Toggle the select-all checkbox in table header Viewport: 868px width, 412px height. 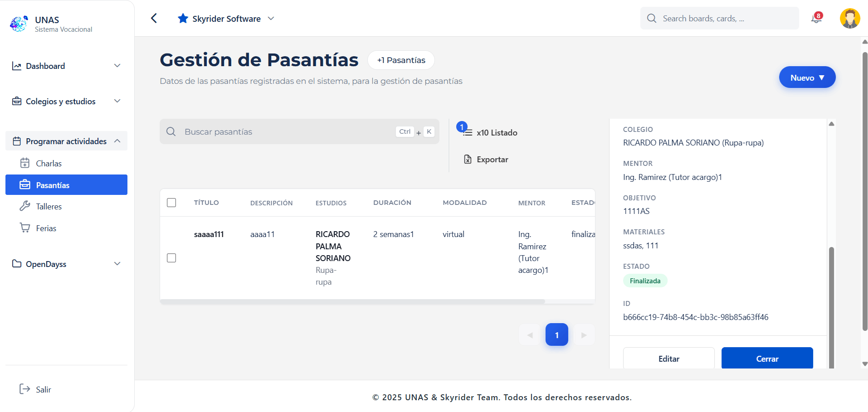pyautogui.click(x=171, y=203)
